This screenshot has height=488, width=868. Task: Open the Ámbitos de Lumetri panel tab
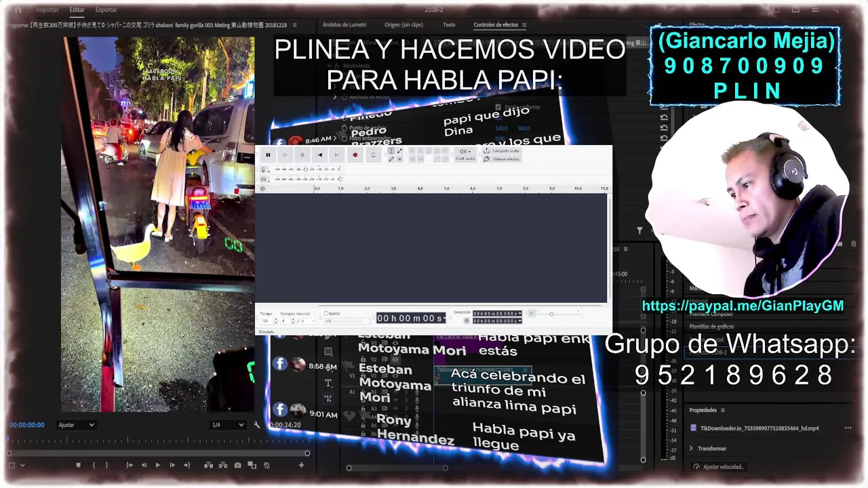344,25
